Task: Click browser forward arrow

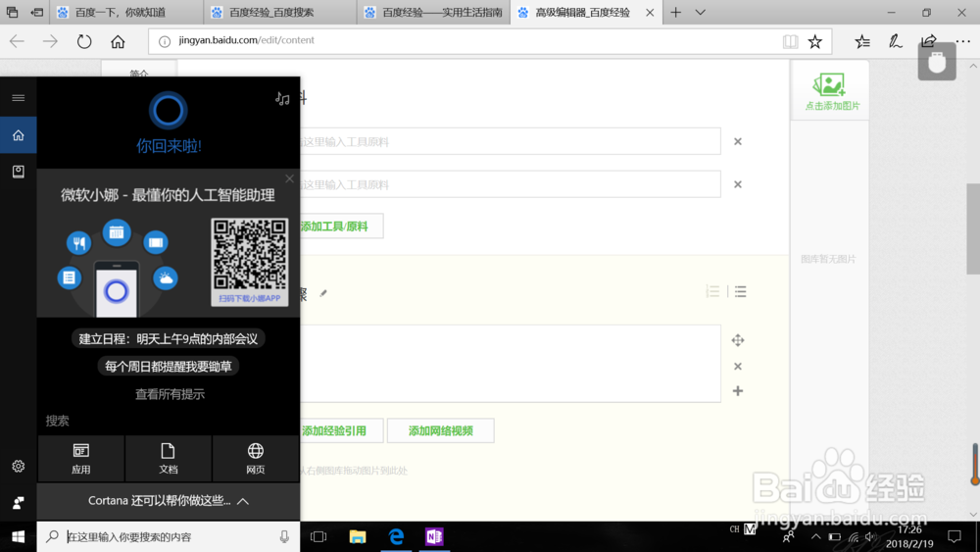Action: pos(50,41)
